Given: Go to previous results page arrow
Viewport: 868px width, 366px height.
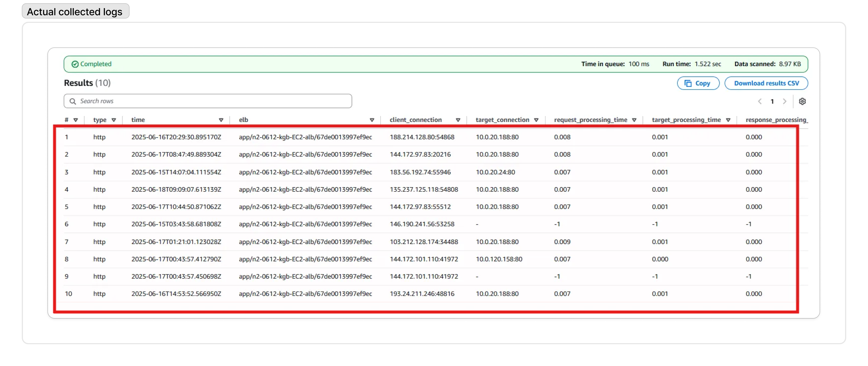Looking at the screenshot, I should pos(760,101).
